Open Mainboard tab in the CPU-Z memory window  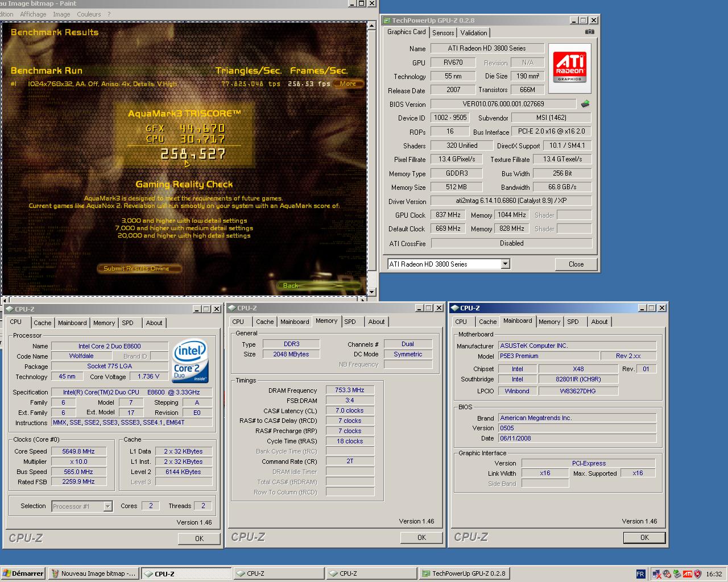pos(295,322)
